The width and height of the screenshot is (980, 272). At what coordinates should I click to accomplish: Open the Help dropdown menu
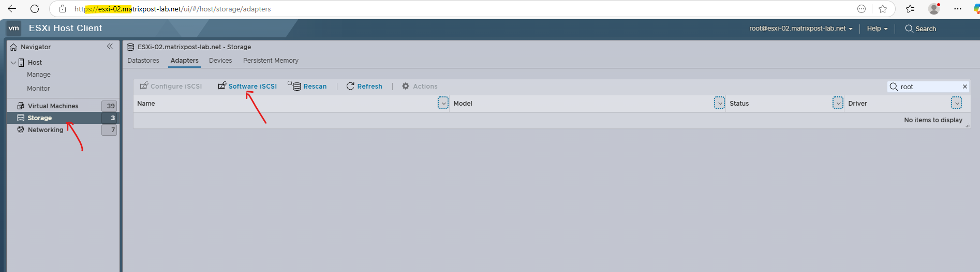coord(877,28)
